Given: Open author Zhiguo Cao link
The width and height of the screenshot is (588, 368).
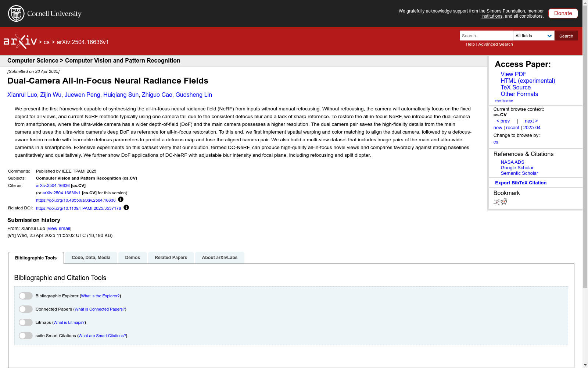Looking at the screenshot, I should pos(157,95).
